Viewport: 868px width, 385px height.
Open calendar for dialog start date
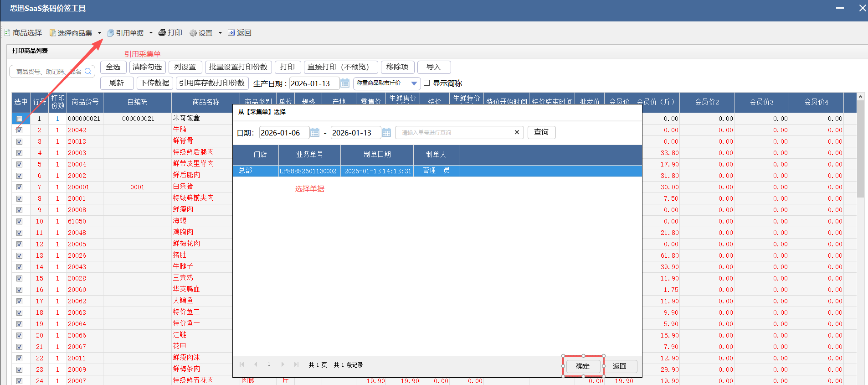click(315, 133)
